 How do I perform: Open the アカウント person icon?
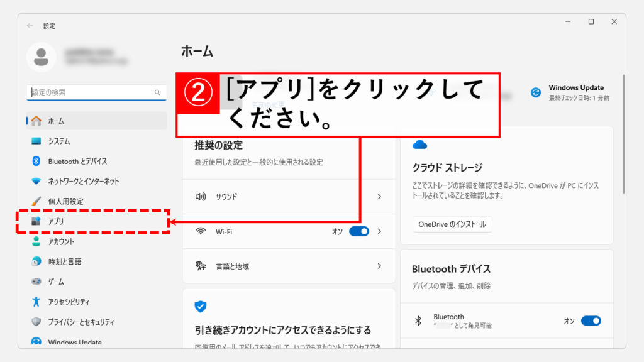[x=36, y=242]
